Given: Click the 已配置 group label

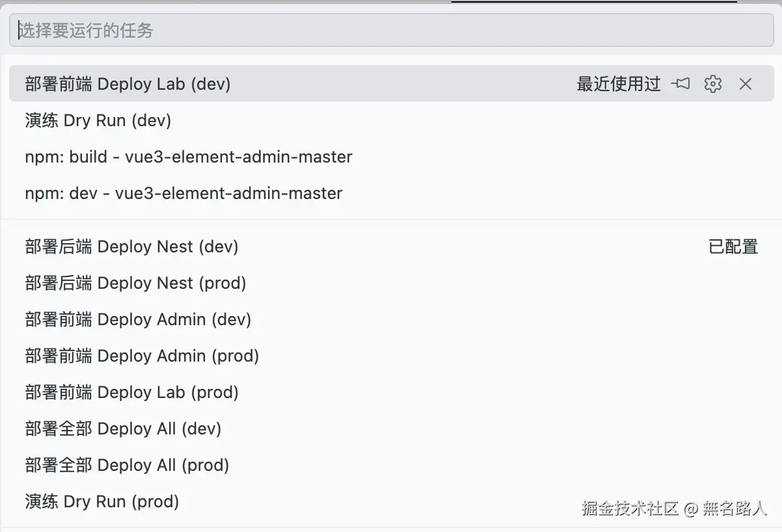Looking at the screenshot, I should coord(733,246).
